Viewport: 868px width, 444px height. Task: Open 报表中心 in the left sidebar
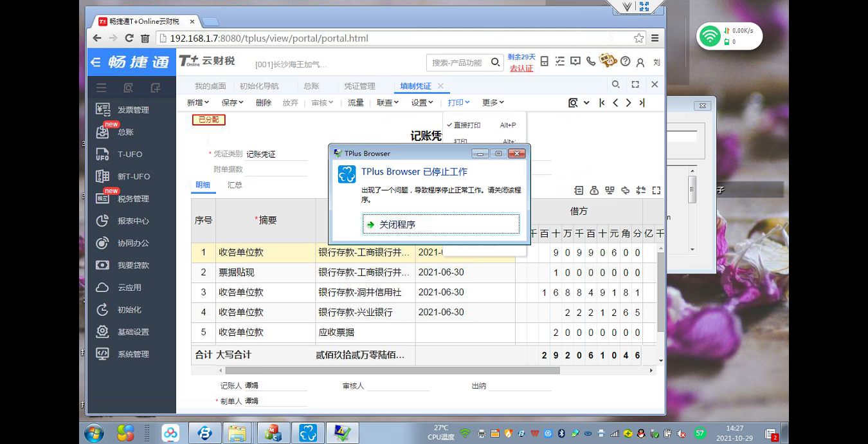tap(132, 221)
